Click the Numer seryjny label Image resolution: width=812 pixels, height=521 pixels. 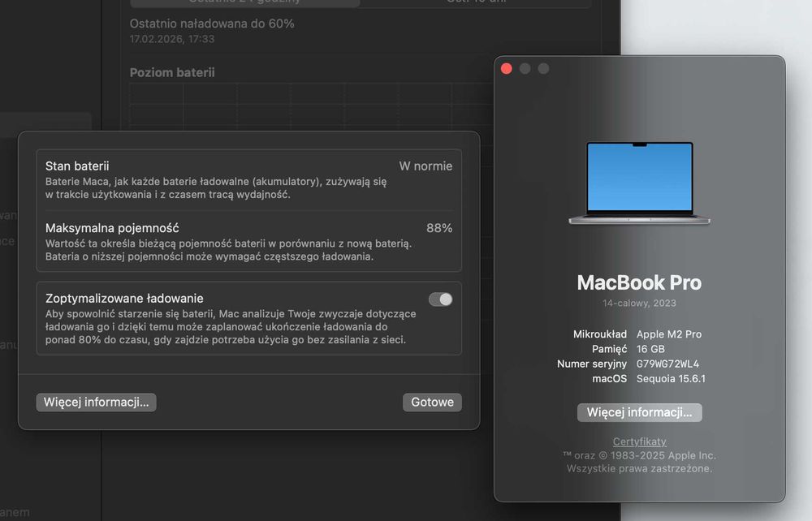[592, 364]
